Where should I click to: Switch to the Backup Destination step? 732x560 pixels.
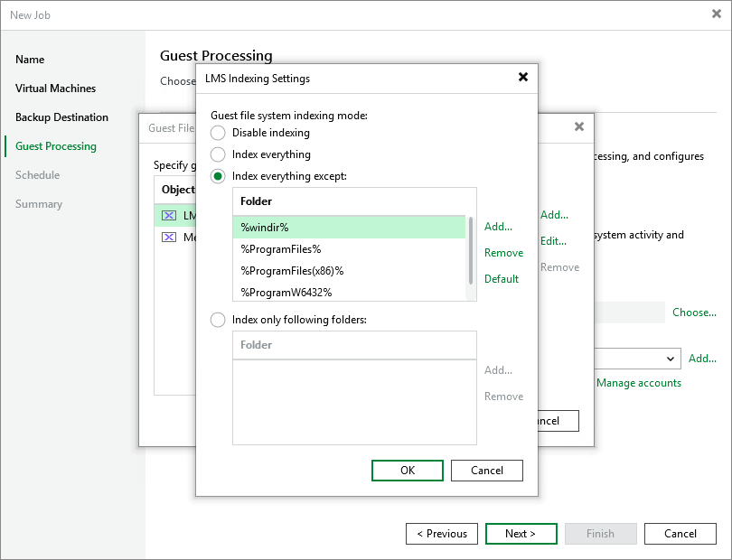(x=62, y=117)
